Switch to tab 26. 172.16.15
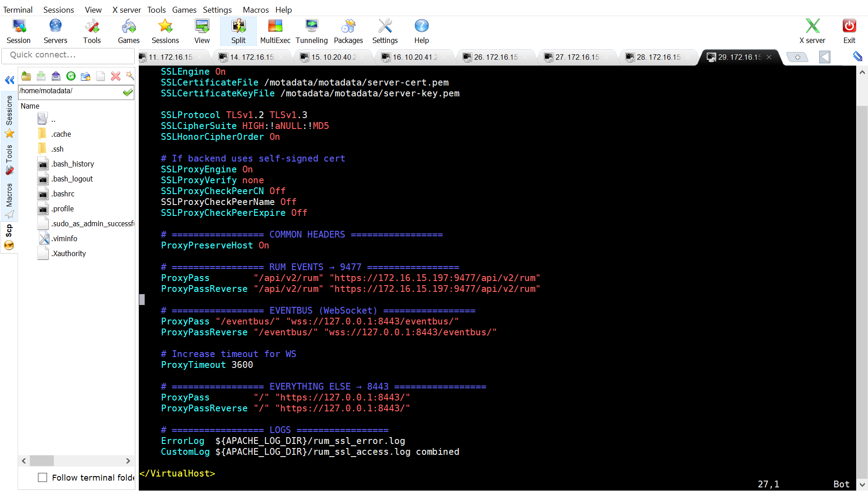Screen dimensions: 868x491 click(495, 57)
